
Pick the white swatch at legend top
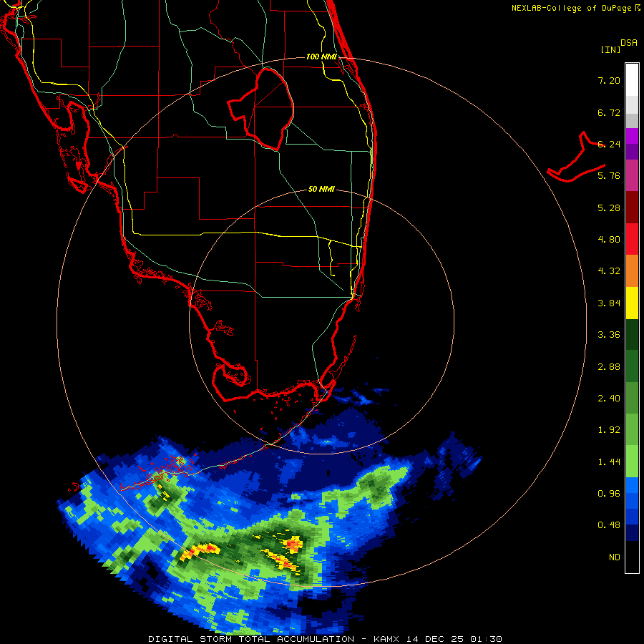coord(632,80)
